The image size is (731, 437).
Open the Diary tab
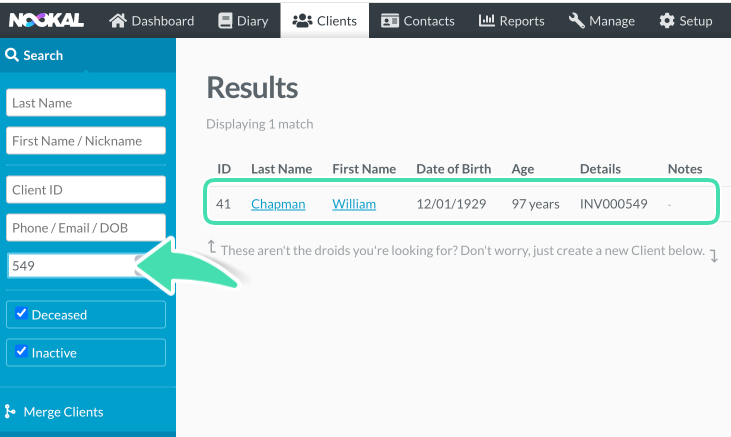(x=243, y=21)
